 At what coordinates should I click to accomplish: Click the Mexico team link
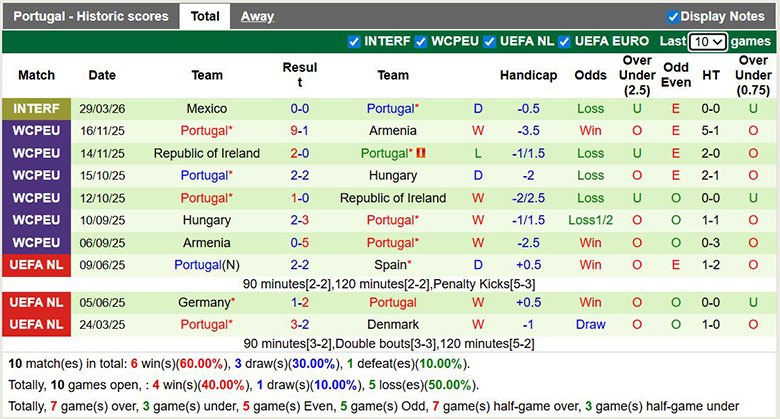pos(207,109)
